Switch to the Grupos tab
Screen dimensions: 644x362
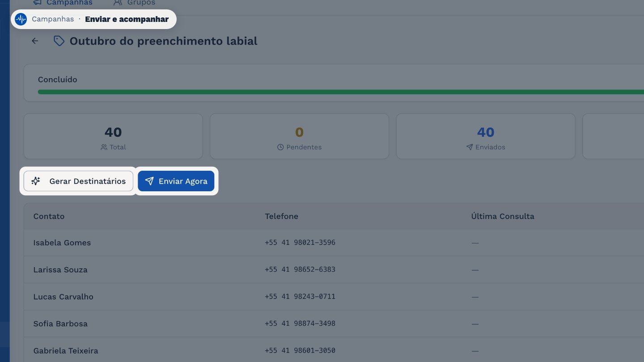[x=134, y=3]
